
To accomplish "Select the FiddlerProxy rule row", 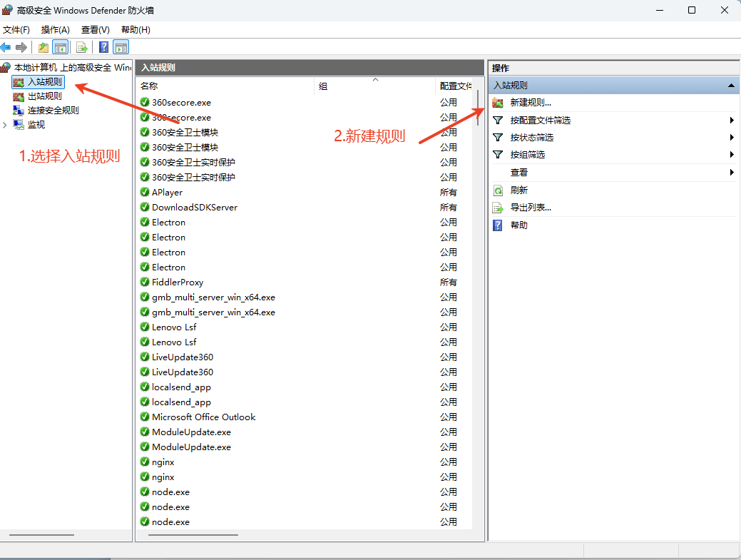I will pos(306,282).
